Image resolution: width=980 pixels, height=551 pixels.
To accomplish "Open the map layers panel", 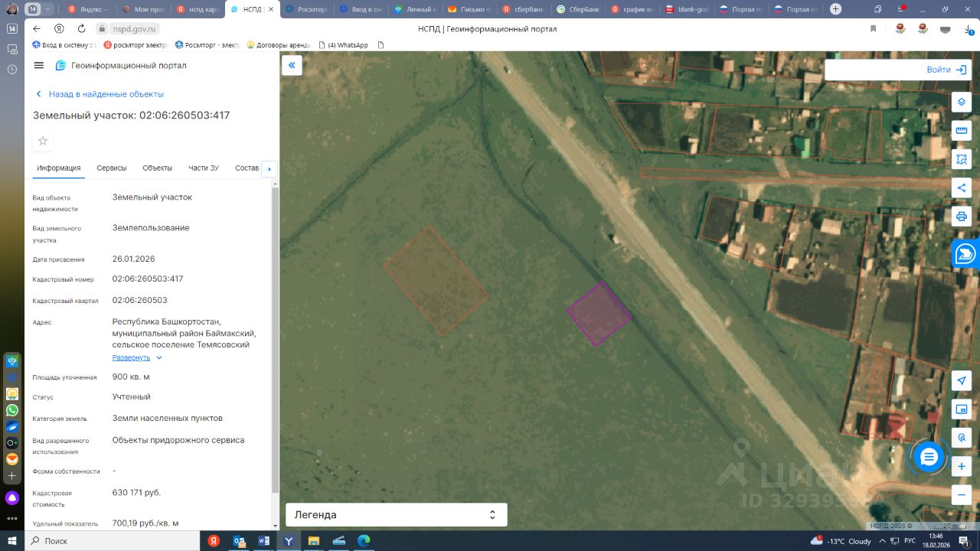I will pos(962,103).
